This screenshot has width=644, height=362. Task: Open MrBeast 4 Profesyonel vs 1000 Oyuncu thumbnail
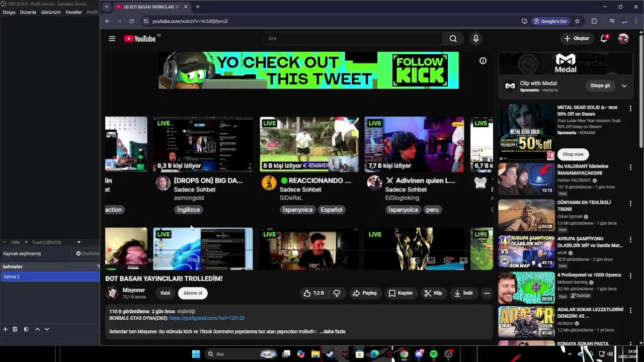(526, 288)
